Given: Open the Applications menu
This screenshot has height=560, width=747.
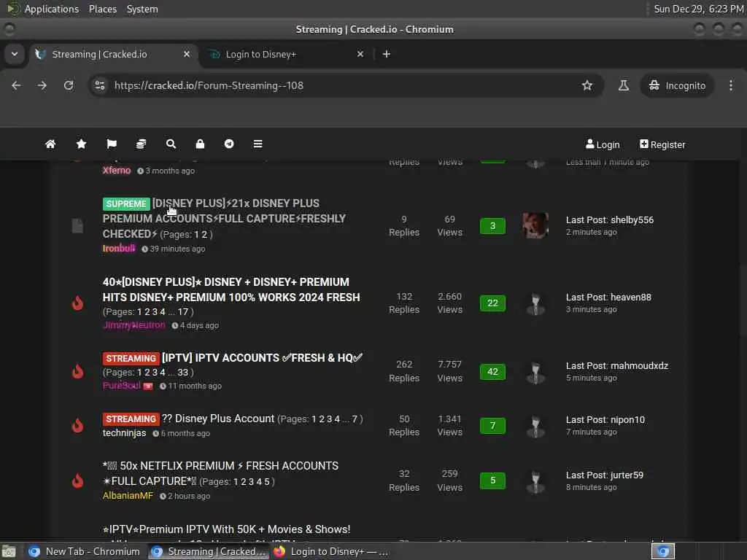Looking at the screenshot, I should [x=52, y=9].
